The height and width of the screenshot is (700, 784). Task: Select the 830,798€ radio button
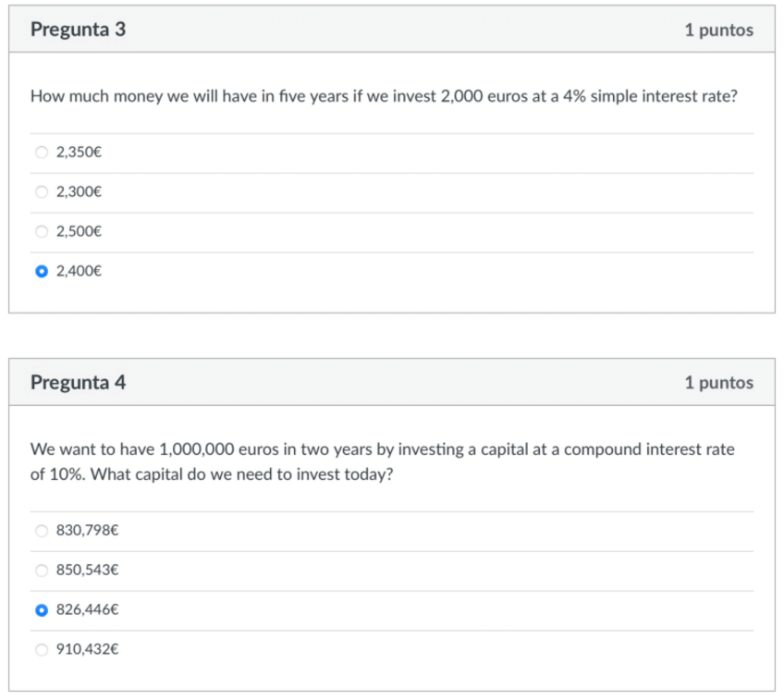41,531
